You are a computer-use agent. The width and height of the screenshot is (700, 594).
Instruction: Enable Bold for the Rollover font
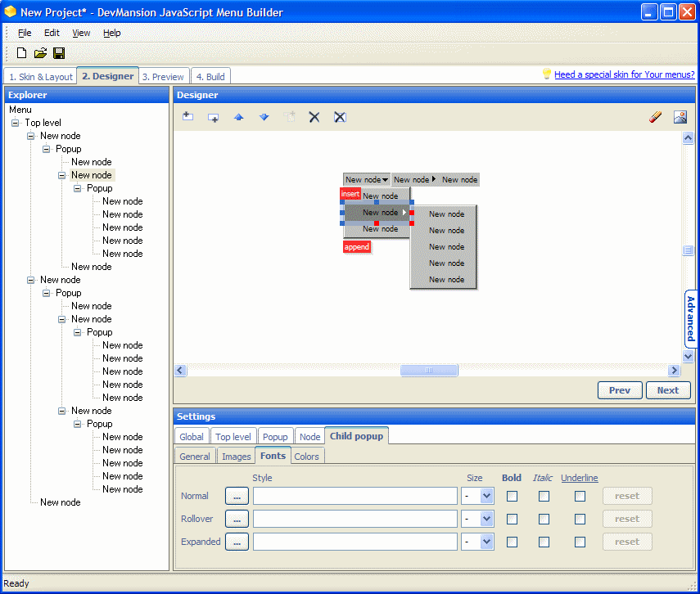click(512, 519)
